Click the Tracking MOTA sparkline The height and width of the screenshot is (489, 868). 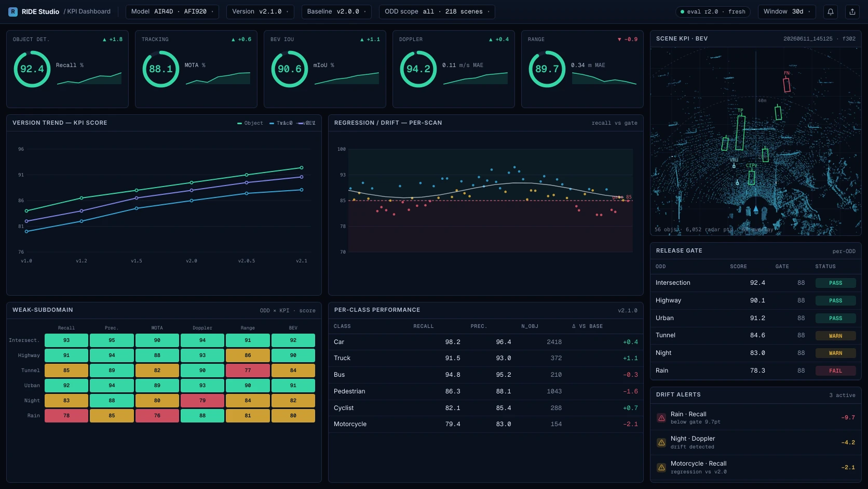click(x=218, y=78)
